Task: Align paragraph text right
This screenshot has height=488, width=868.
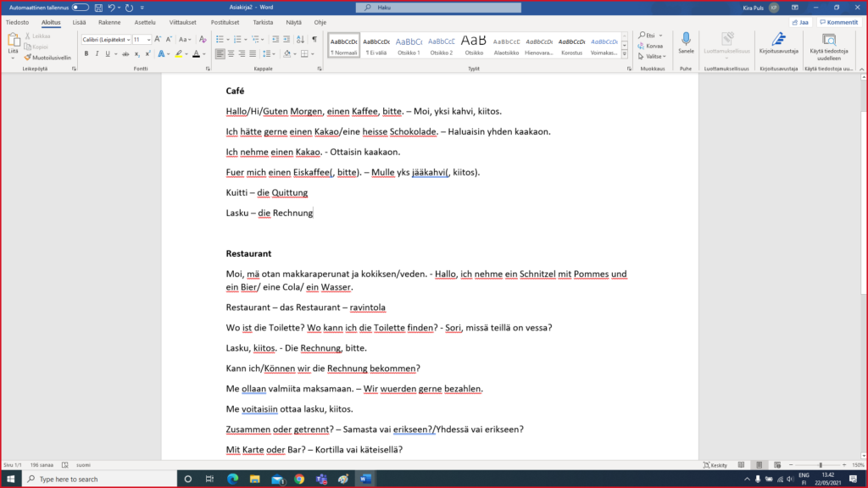Action: 242,54
